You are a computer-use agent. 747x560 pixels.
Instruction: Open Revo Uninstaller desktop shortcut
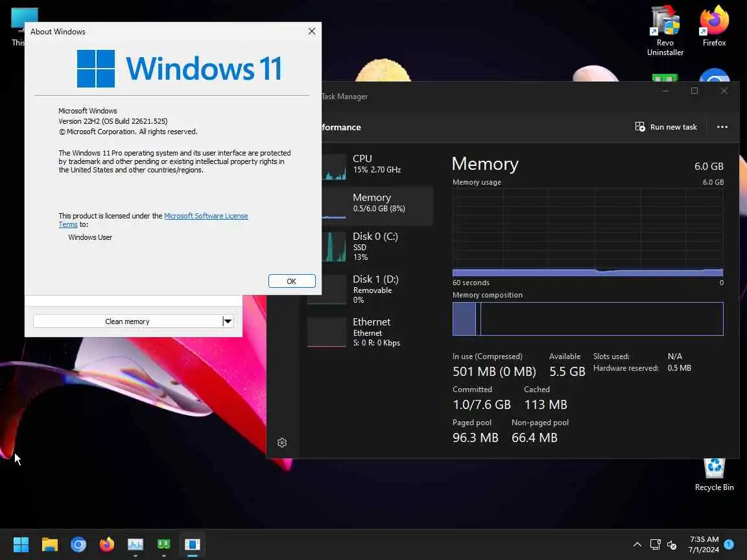665,31
